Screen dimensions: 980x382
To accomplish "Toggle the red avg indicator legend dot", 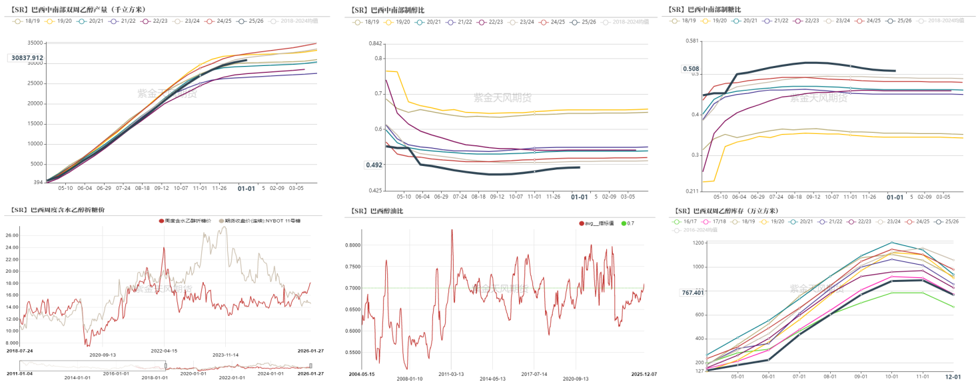I will [582, 223].
